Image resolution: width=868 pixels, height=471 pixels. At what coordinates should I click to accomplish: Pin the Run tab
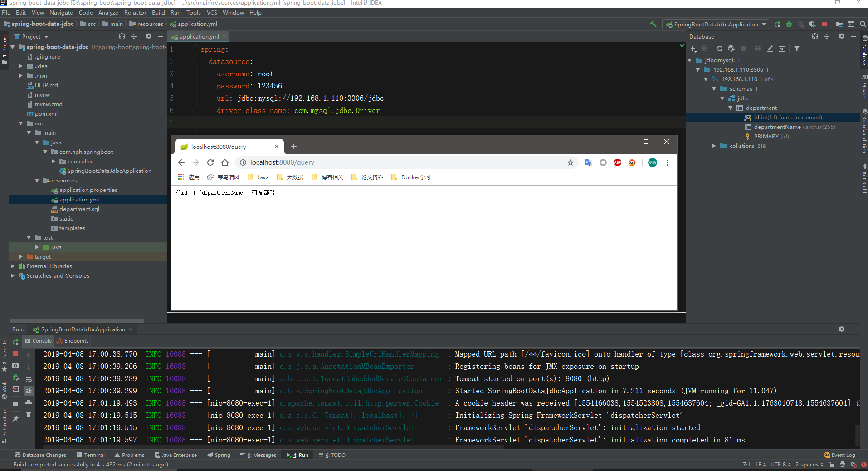point(16,418)
